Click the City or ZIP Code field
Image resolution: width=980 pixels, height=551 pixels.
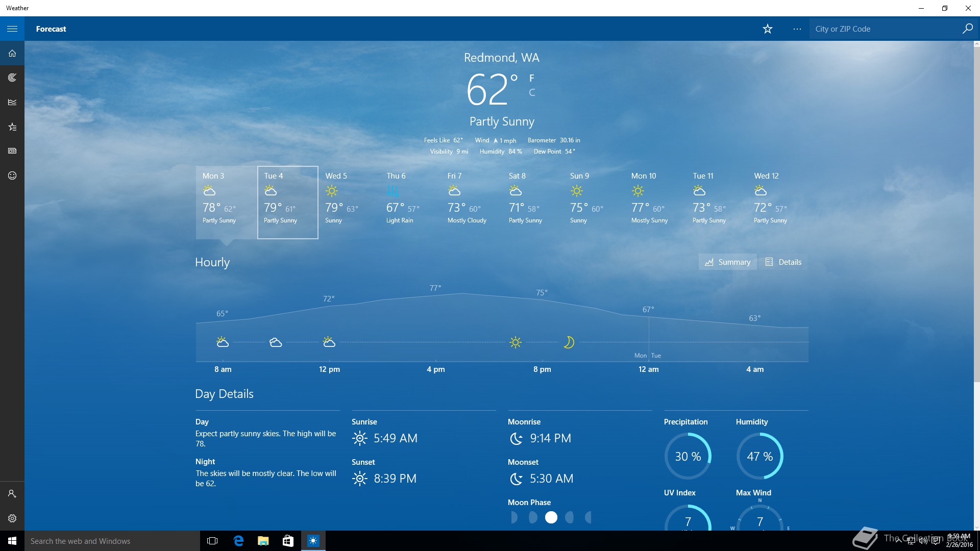[886, 29]
